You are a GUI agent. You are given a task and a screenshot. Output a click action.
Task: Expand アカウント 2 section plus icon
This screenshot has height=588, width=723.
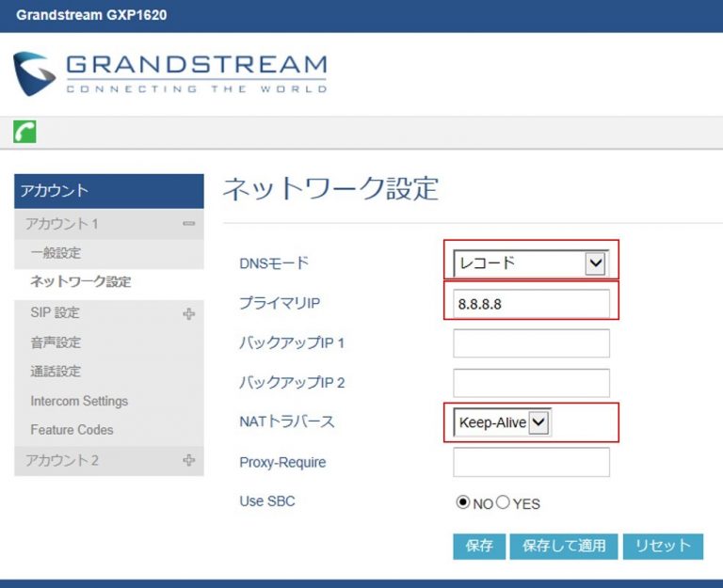188,460
